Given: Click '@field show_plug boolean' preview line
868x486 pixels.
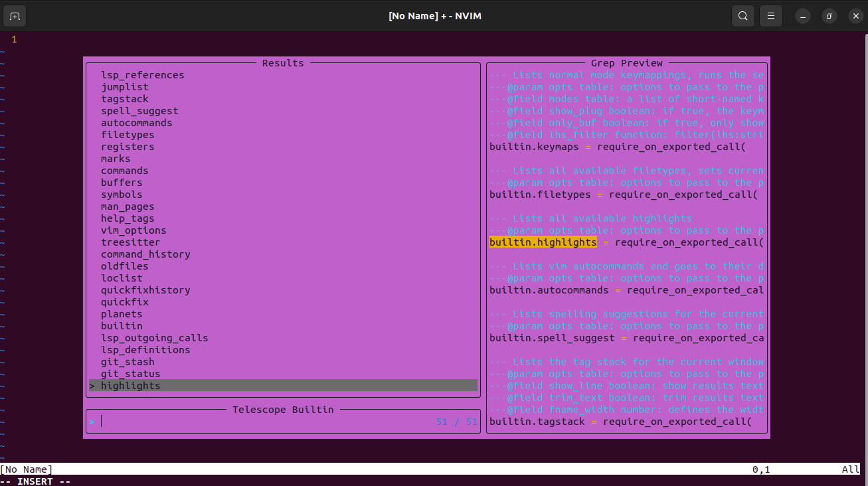Looking at the screenshot, I should (x=627, y=111).
